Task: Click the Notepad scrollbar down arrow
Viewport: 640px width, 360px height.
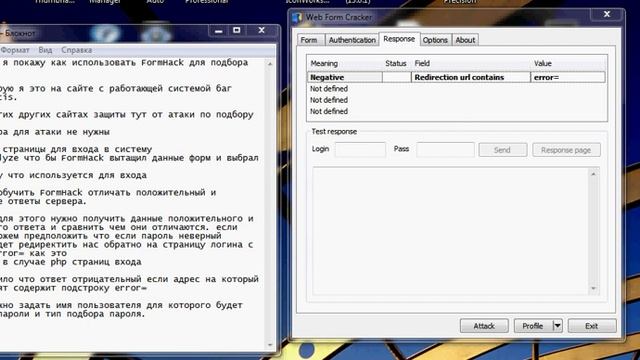Action: point(270,345)
